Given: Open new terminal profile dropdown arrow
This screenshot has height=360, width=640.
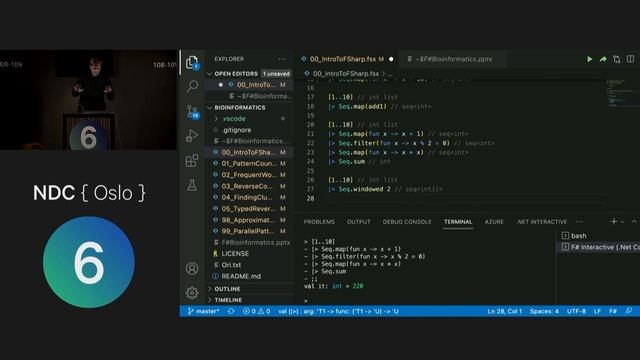Looking at the screenshot, I should tap(622, 222).
